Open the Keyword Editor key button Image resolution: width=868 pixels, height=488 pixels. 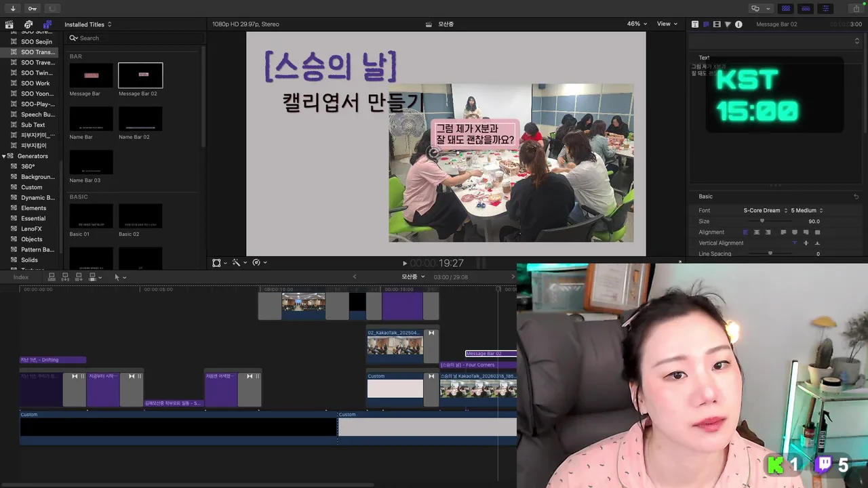[32, 8]
